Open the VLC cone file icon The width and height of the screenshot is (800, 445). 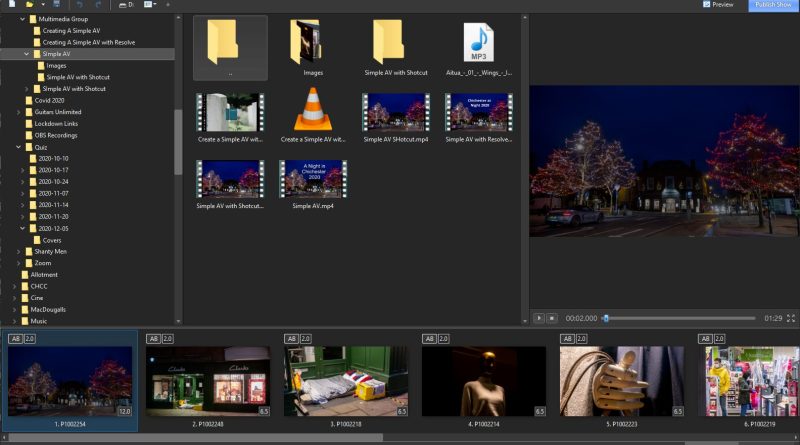coord(312,110)
